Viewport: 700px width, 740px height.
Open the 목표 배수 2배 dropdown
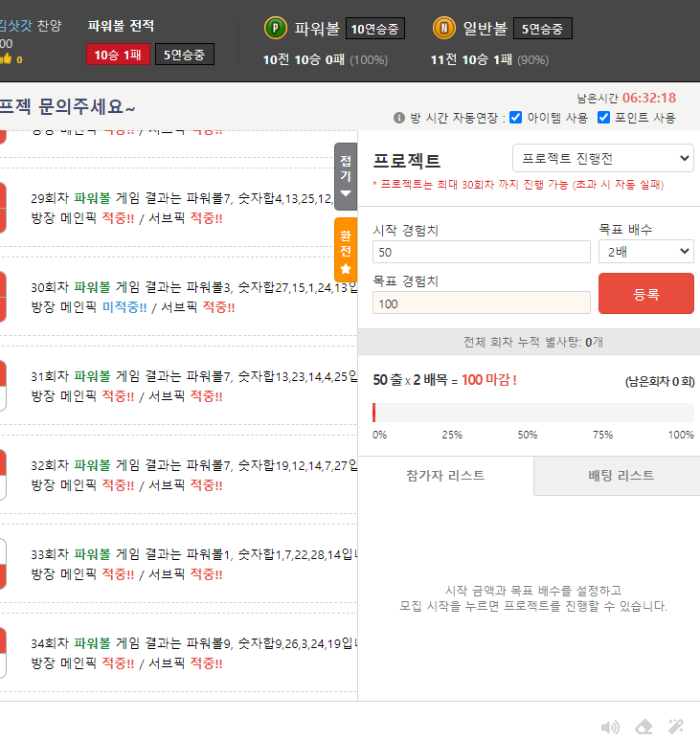[645, 252]
